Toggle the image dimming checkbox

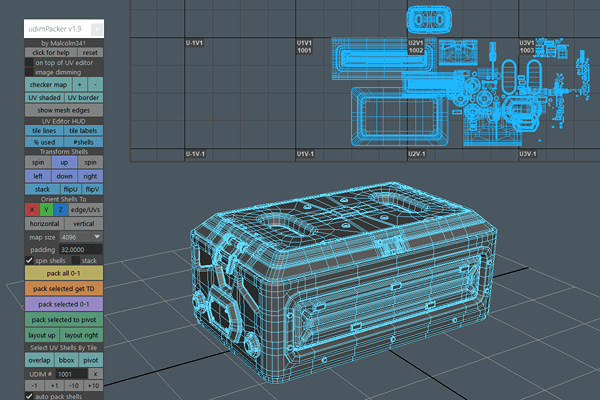click(29, 72)
